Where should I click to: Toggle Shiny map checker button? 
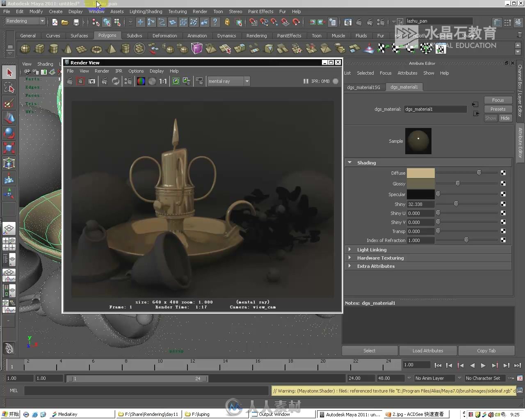click(503, 204)
